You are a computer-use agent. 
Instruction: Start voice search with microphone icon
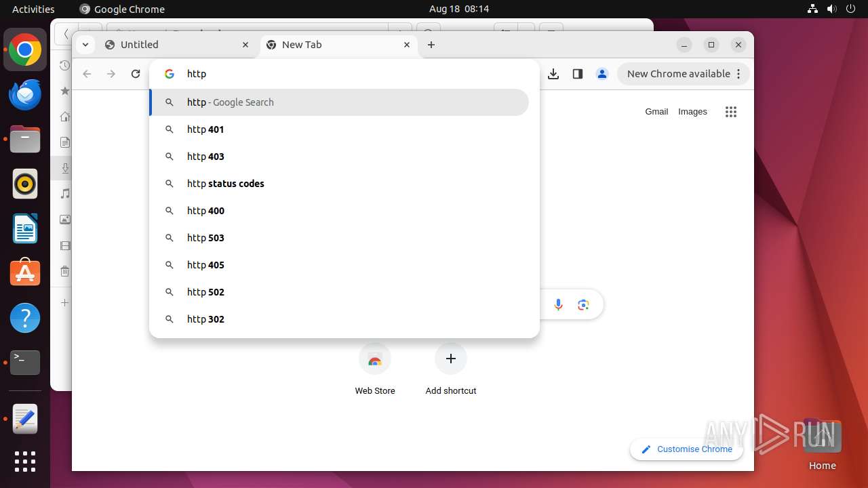point(558,305)
